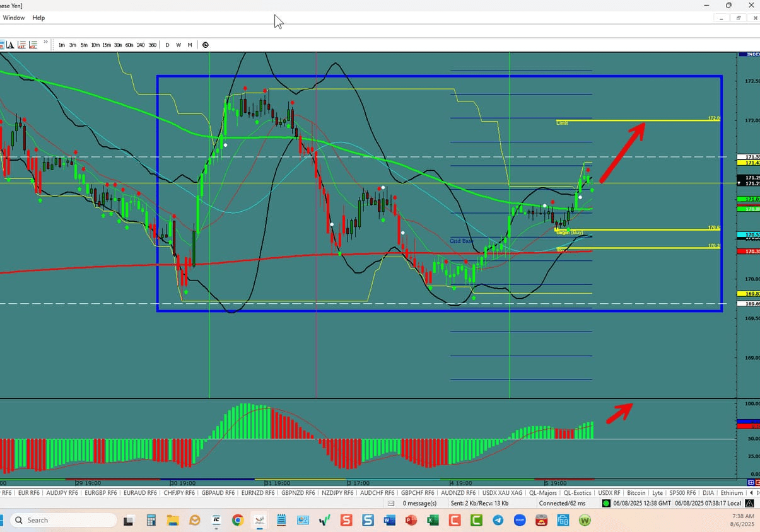The height and width of the screenshot is (532, 760).
Task: Open the Window menu
Action: pyautogui.click(x=13, y=18)
